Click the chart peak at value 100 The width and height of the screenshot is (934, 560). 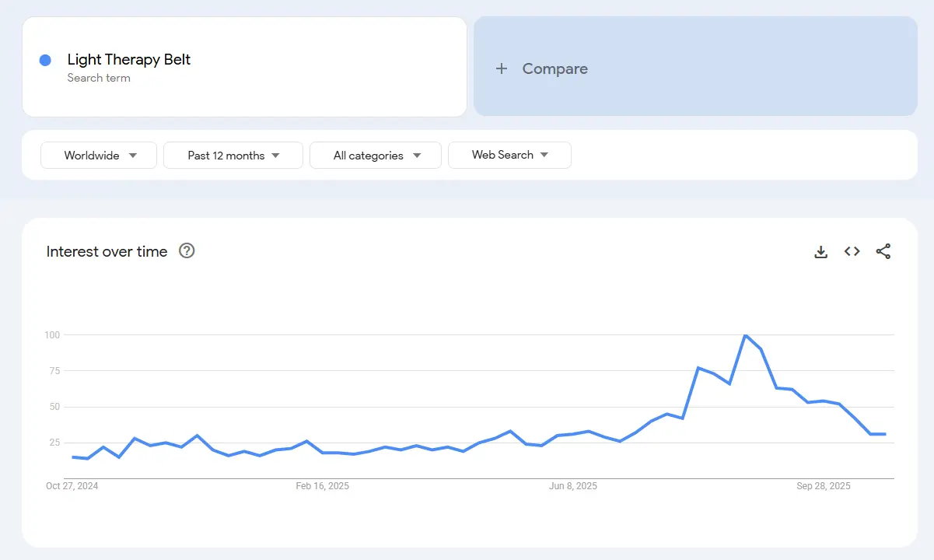point(745,335)
